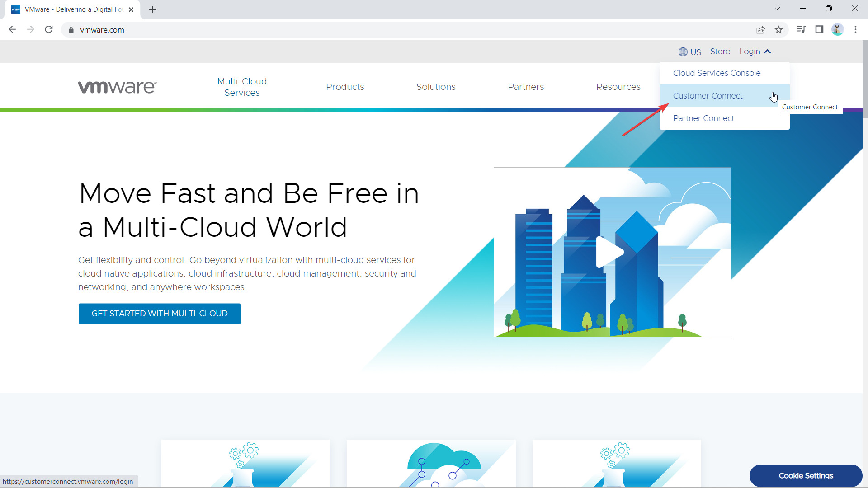Click the profile avatar icon
The width and height of the screenshot is (868, 488).
click(837, 30)
